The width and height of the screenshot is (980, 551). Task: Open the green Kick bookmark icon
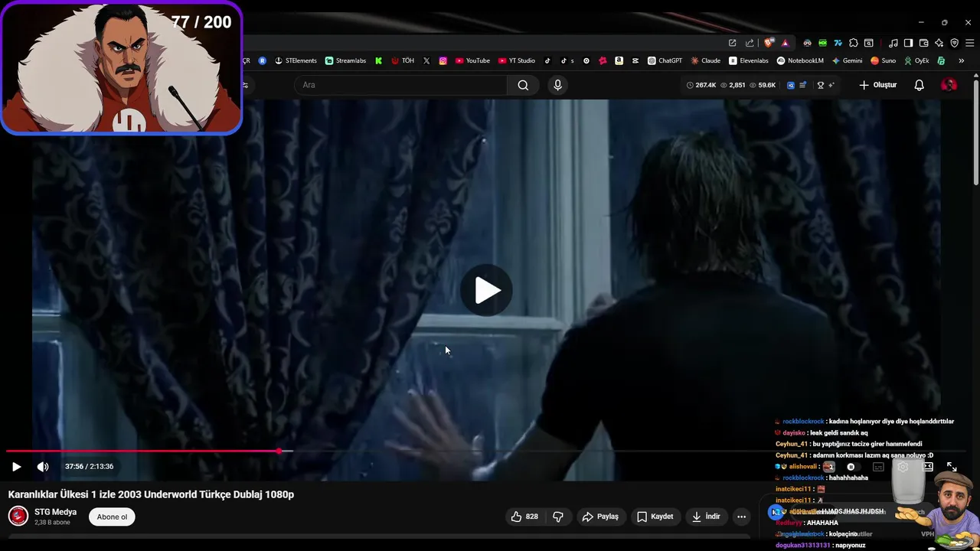coord(378,60)
